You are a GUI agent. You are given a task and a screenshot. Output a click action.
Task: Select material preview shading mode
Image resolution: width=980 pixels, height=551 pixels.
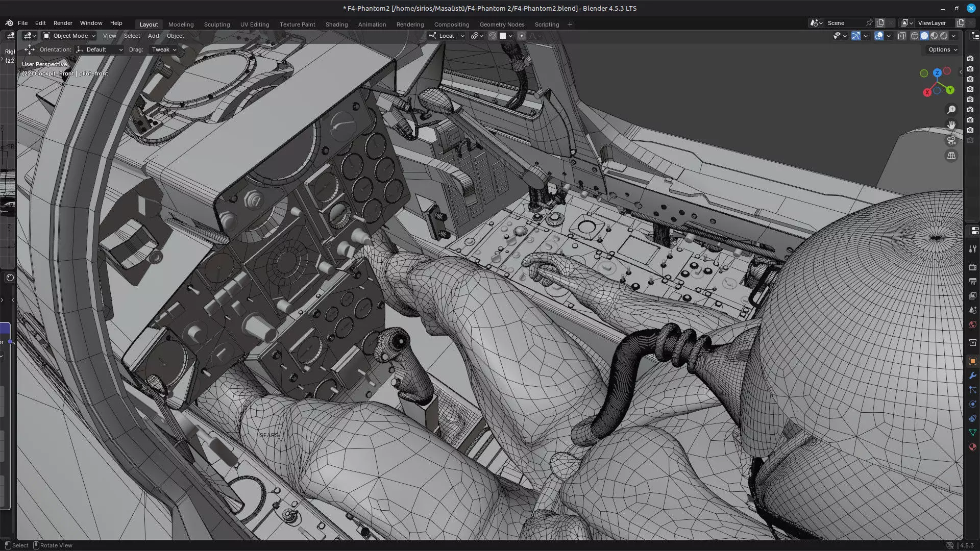[x=934, y=36]
